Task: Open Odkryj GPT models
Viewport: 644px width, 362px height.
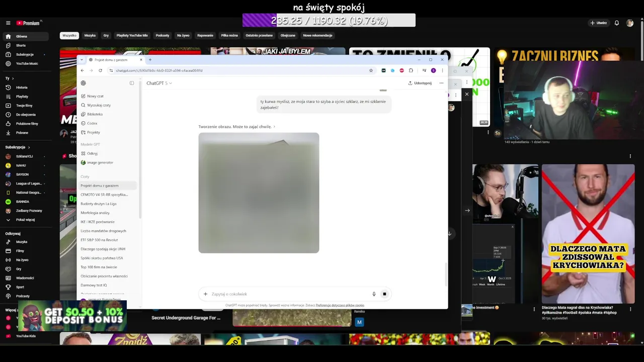Action: (x=92, y=153)
